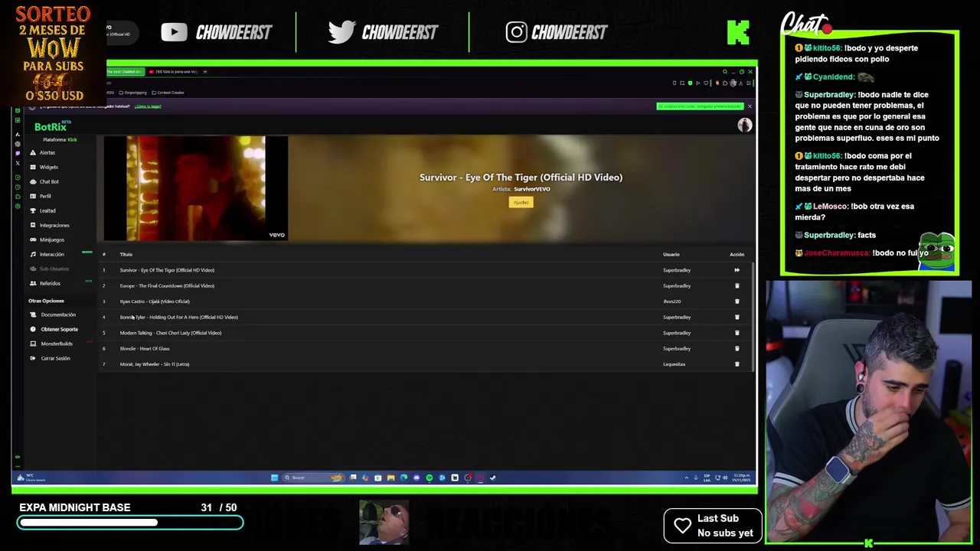Screen dimensions: 980x551
Task: Skip current song Eye Of The Tiger
Action: coord(737,270)
